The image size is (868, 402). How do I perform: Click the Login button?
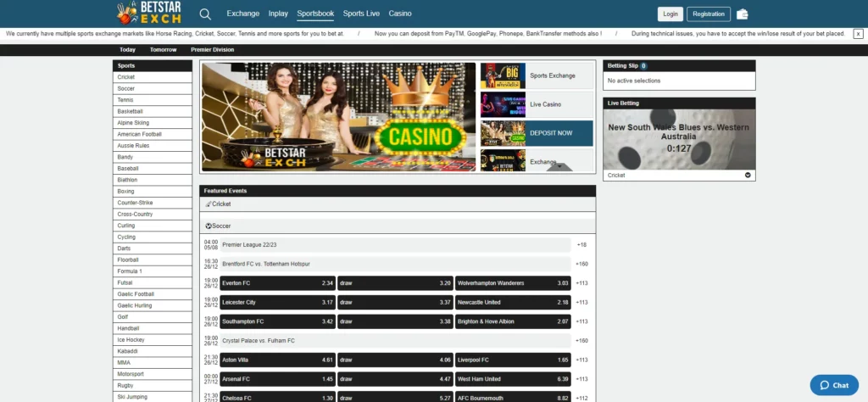pyautogui.click(x=670, y=14)
